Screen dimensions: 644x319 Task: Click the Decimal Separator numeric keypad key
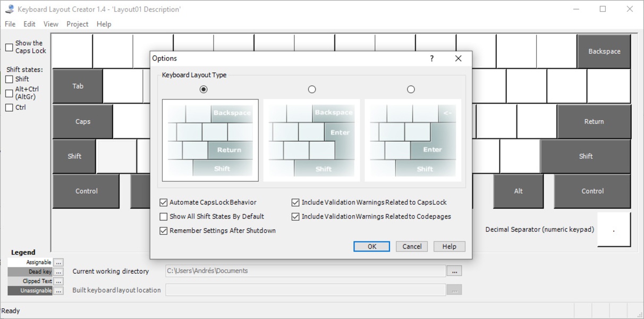pyautogui.click(x=614, y=230)
